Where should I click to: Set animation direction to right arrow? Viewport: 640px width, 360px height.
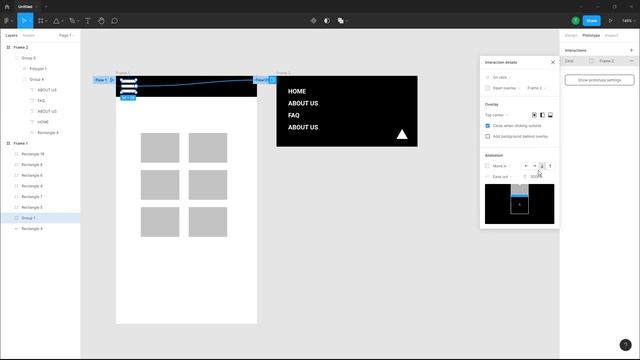[x=534, y=166]
